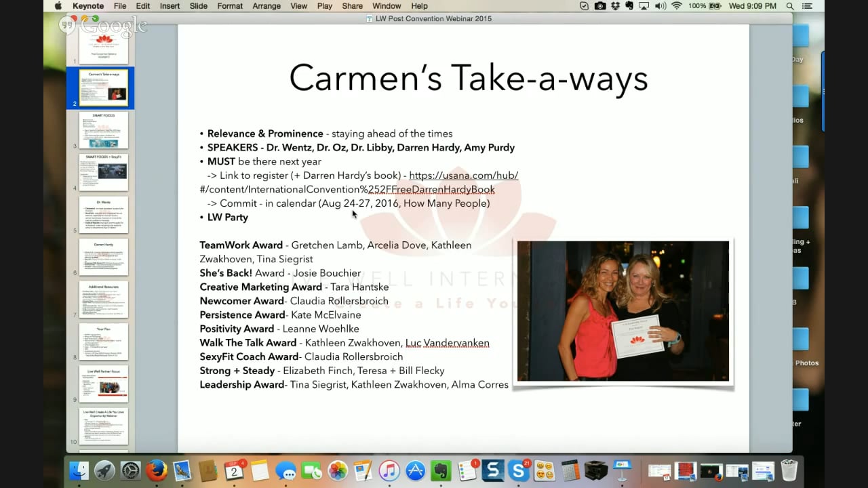
Task: Open the Share menu
Action: point(352,6)
